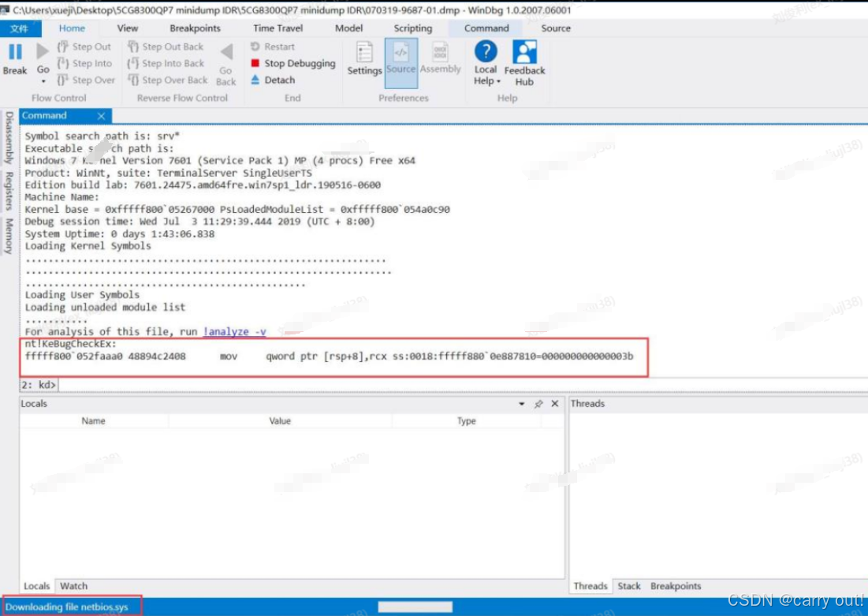Pin the Locals panel
The width and height of the screenshot is (868, 616).
tap(538, 404)
